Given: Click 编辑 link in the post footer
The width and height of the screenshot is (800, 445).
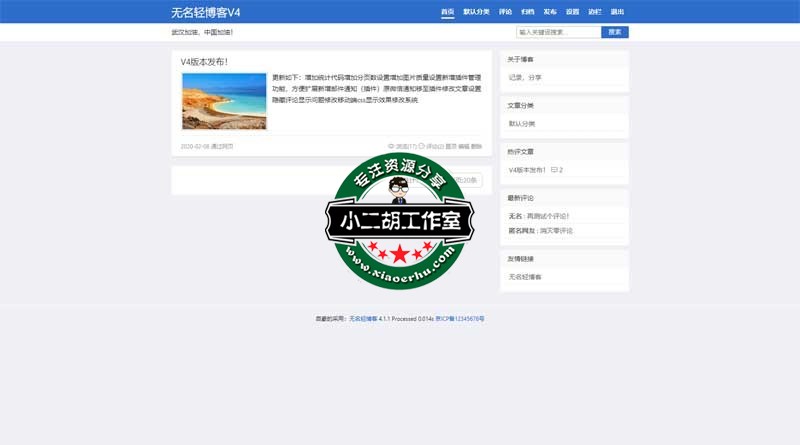Looking at the screenshot, I should pyautogui.click(x=464, y=146).
